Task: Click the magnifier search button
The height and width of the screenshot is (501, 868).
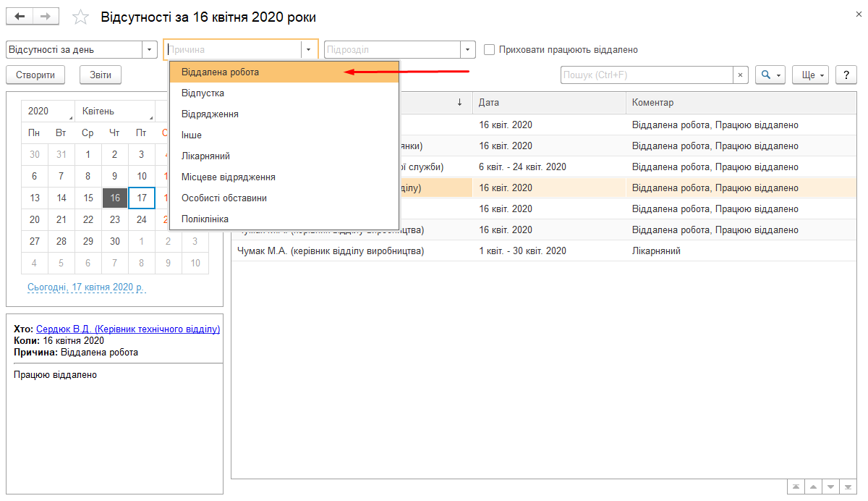Action: (770, 75)
